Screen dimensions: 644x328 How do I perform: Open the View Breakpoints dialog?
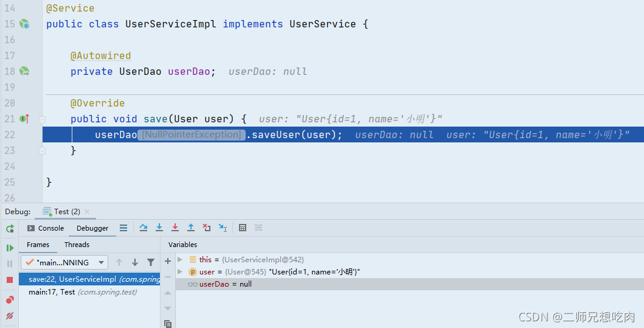pyautogui.click(x=10, y=299)
